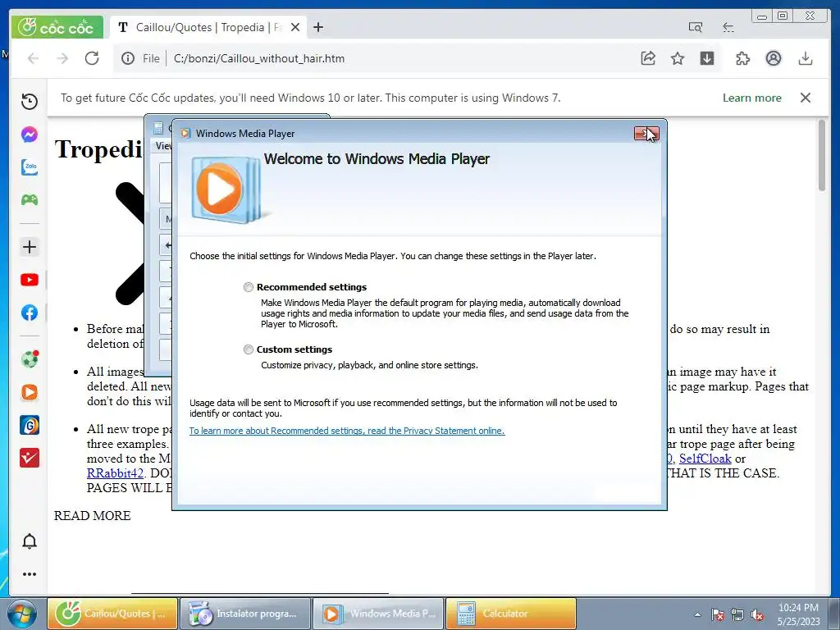Share this page icon
This screenshot has height=630, width=840.
click(x=648, y=58)
